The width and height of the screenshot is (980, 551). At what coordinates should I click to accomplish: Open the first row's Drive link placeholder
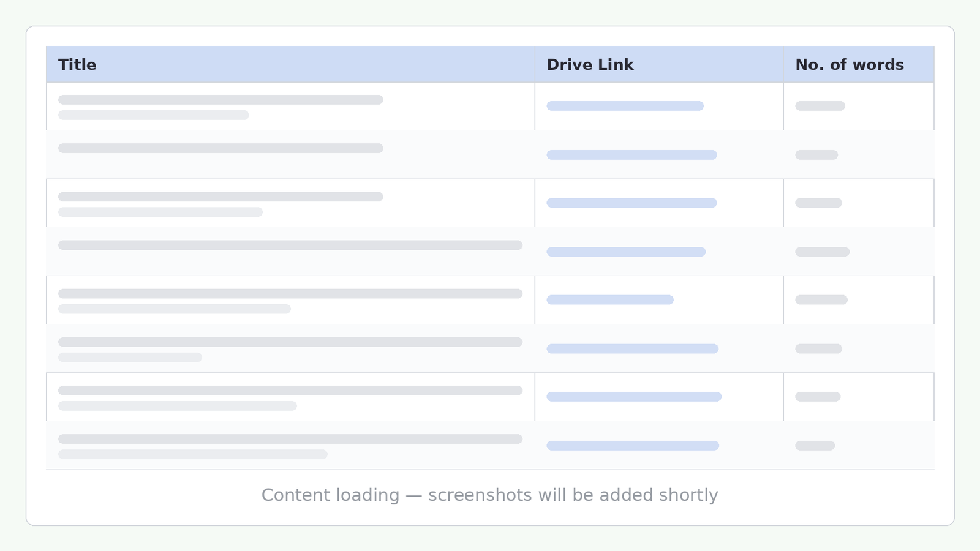(x=625, y=106)
